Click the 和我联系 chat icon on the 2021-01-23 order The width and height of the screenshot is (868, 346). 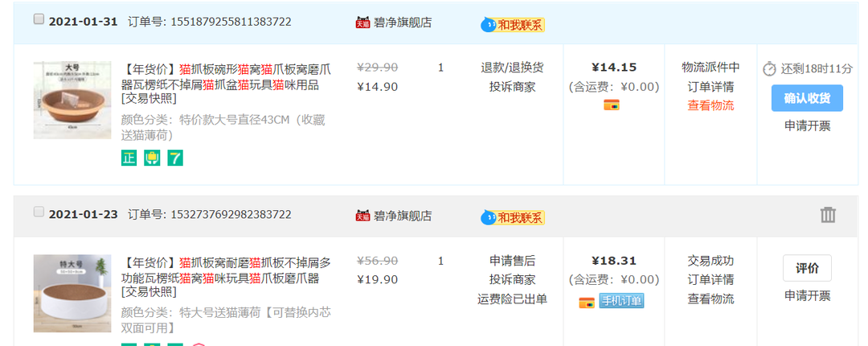(x=513, y=217)
